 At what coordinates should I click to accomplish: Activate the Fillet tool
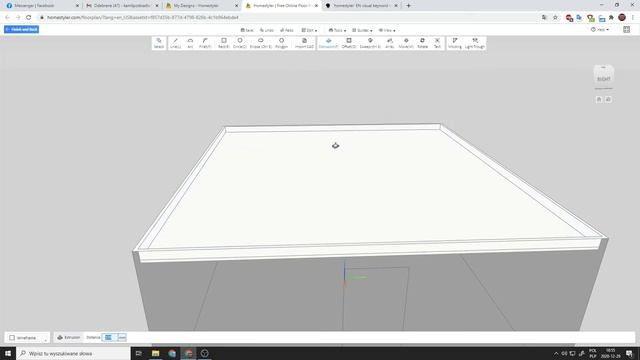205,43
